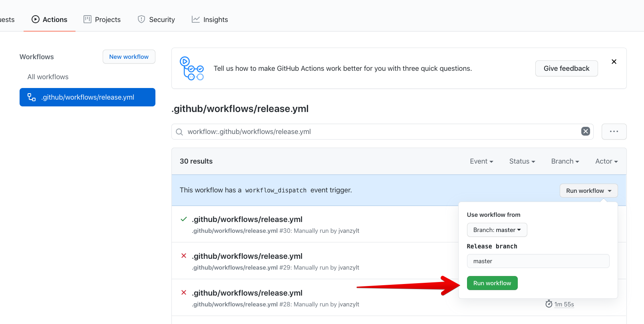Click the failed X icon of run #29
644x324 pixels.
[x=184, y=256]
